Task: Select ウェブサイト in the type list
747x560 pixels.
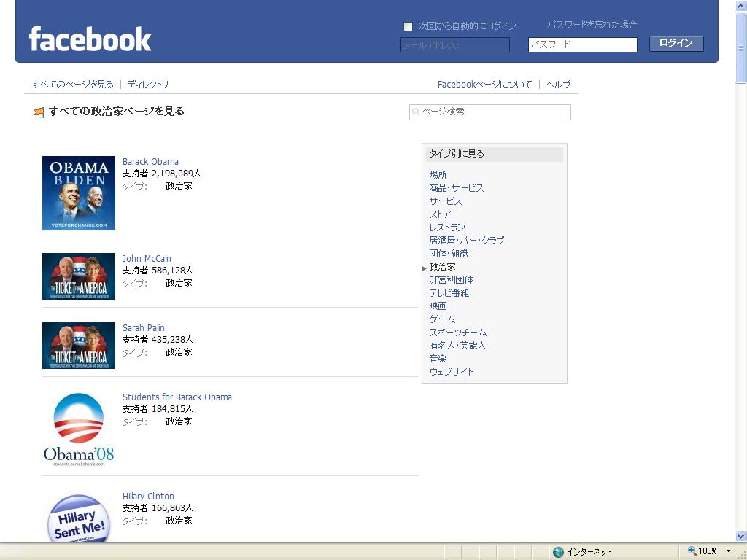Action: (451, 371)
